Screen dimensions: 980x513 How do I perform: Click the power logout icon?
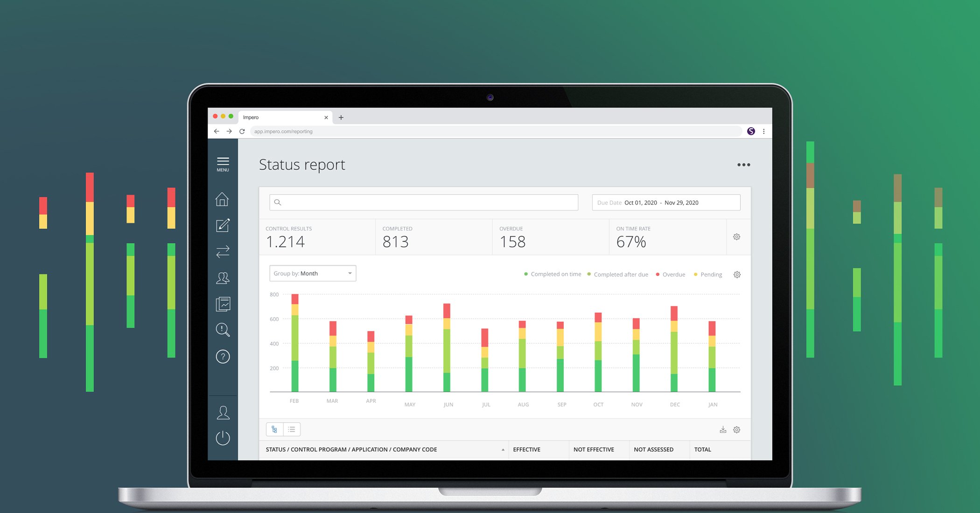[x=223, y=437]
